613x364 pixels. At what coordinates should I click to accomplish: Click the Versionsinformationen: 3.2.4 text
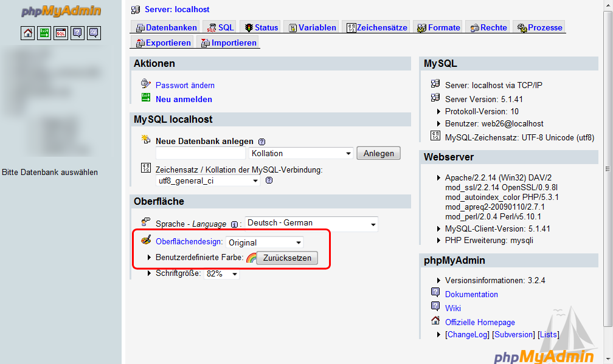pos(495,280)
